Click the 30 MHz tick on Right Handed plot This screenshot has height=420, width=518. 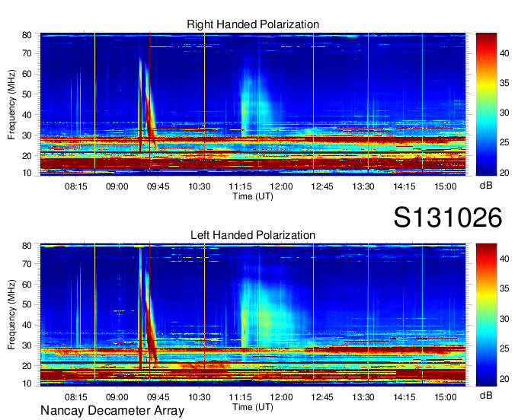(x=27, y=135)
